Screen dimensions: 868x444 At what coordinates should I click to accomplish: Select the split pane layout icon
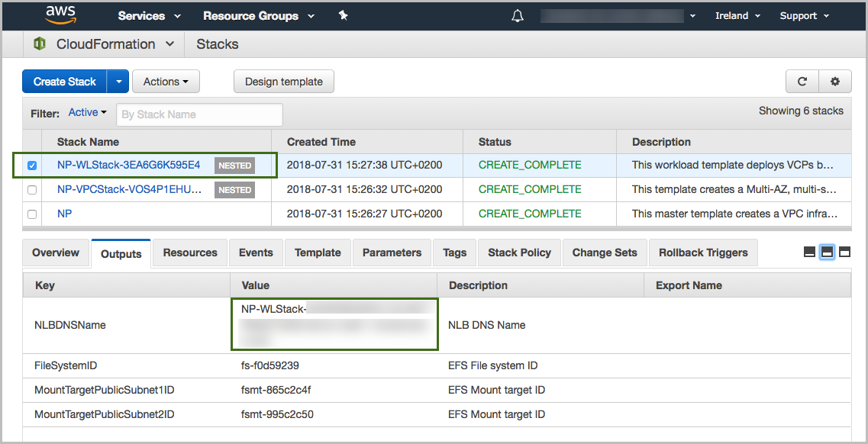tap(827, 253)
